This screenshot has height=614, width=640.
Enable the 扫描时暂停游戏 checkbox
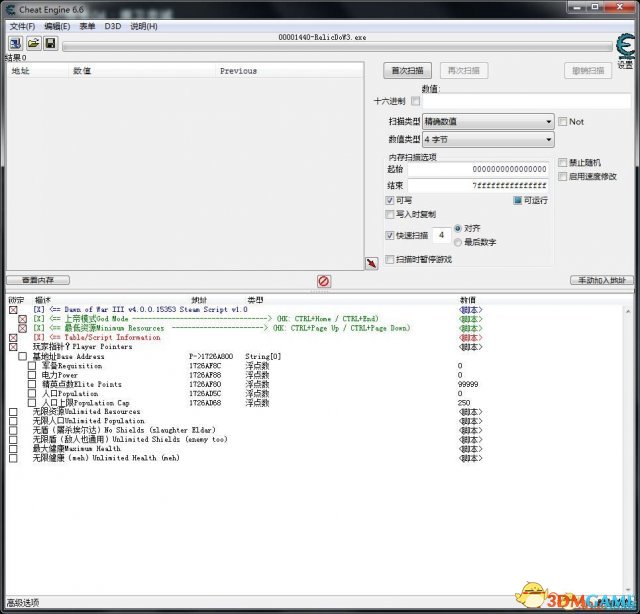tap(390, 259)
